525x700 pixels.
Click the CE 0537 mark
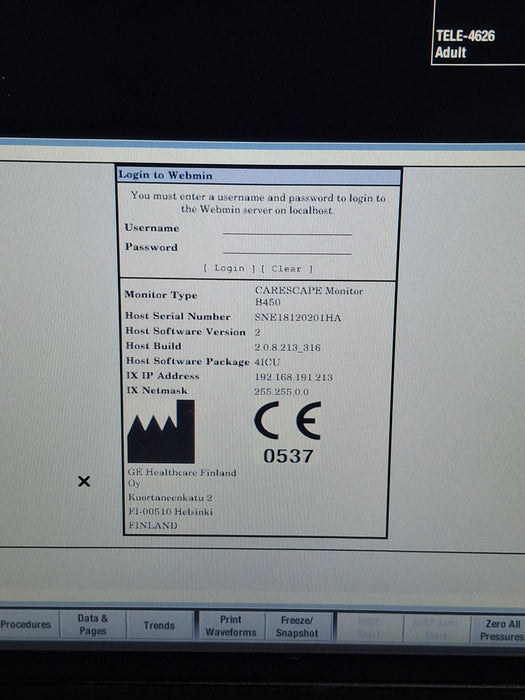(x=288, y=433)
